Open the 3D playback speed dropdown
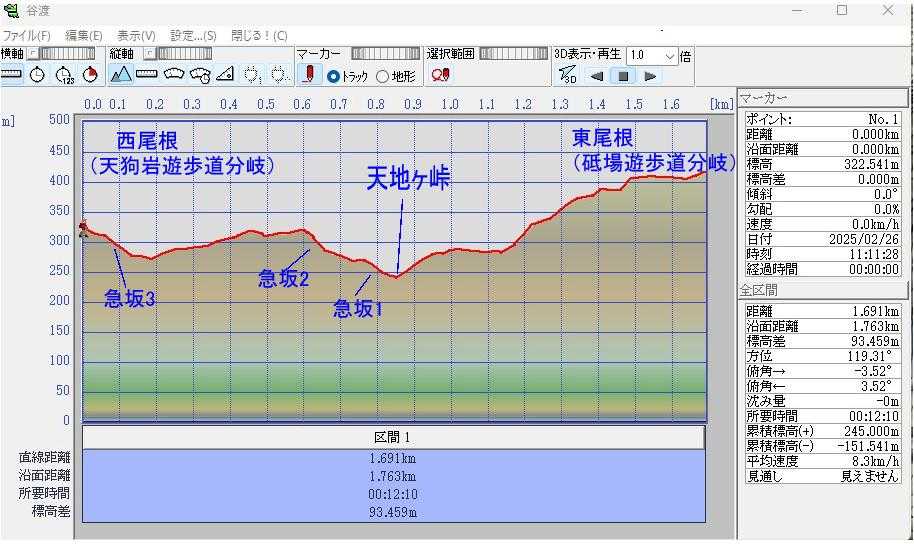This screenshot has width=914, height=544. click(669, 56)
